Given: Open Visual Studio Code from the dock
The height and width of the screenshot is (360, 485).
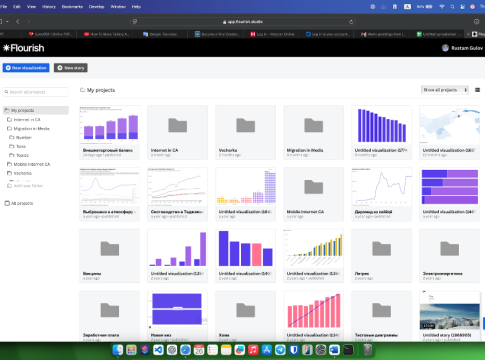Looking at the screenshot, I should (x=158, y=350).
